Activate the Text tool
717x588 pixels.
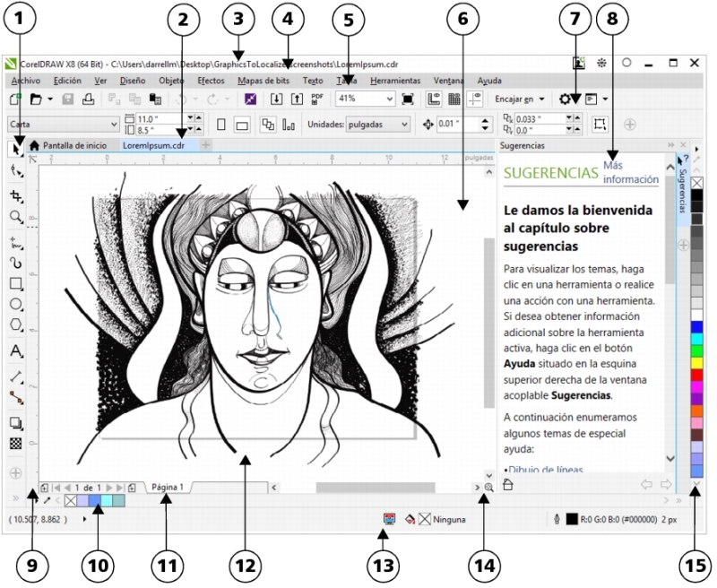15,350
